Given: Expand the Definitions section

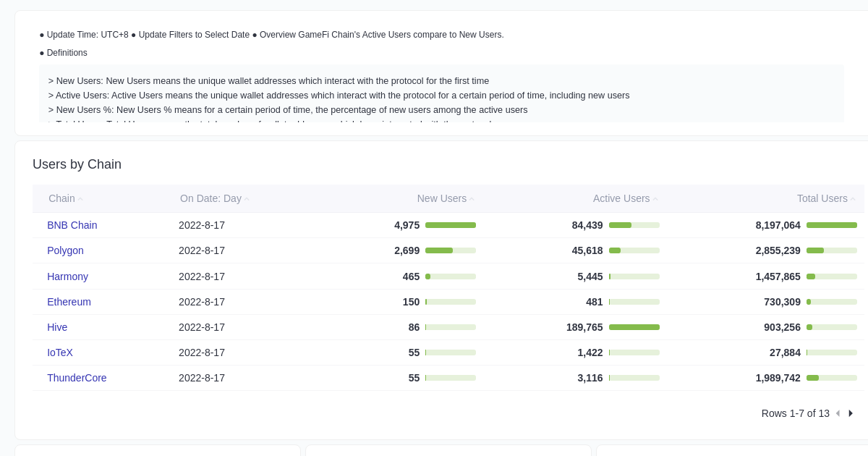Looking at the screenshot, I should (67, 52).
